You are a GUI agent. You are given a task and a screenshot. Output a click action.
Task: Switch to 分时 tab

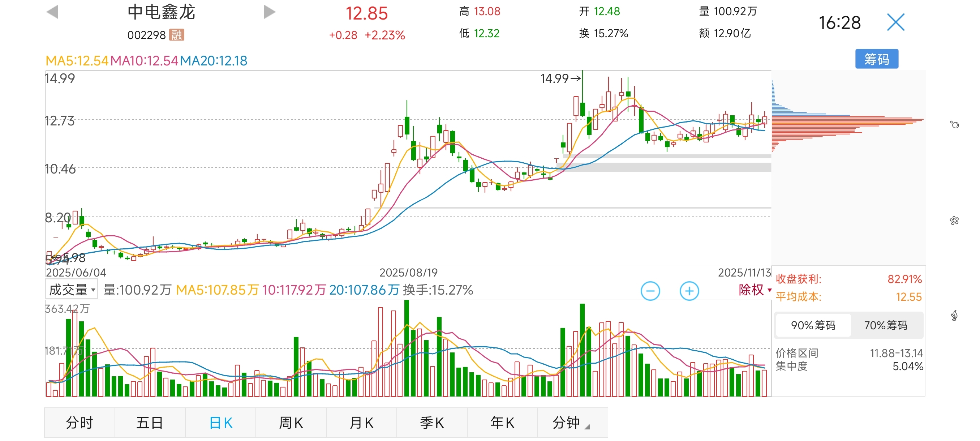[79, 423]
